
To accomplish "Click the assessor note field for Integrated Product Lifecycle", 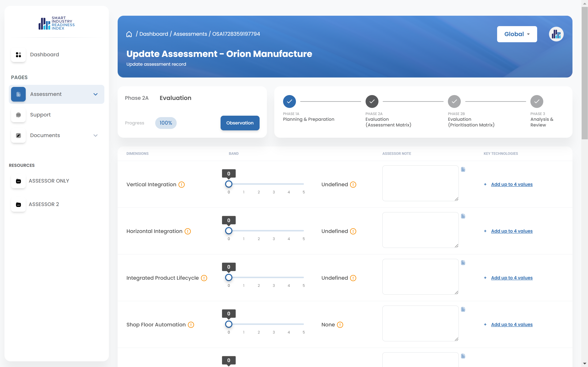I will tap(420, 277).
